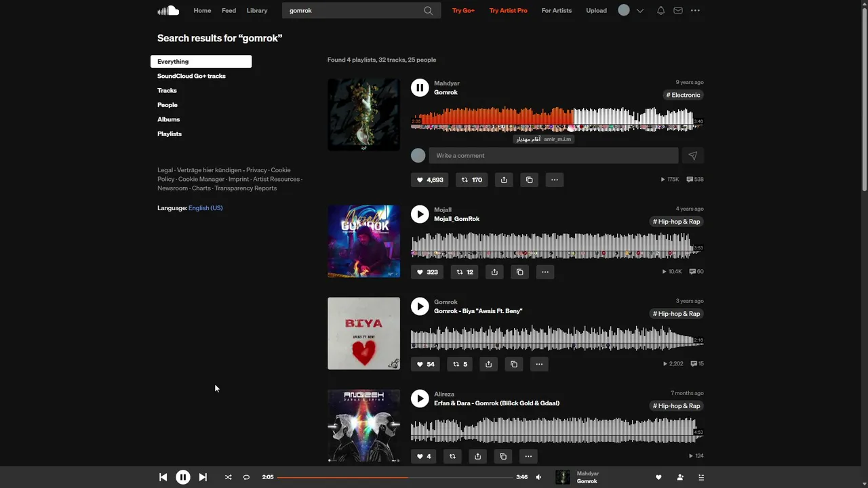
Task: Copy link of Erfan & Dara track
Action: click(503, 456)
